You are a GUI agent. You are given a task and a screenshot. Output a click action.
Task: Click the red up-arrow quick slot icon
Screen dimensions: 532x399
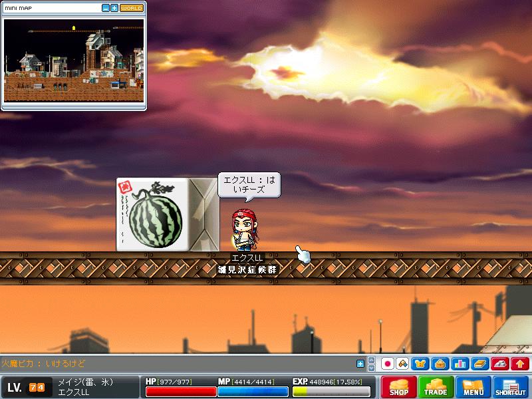tap(520, 364)
